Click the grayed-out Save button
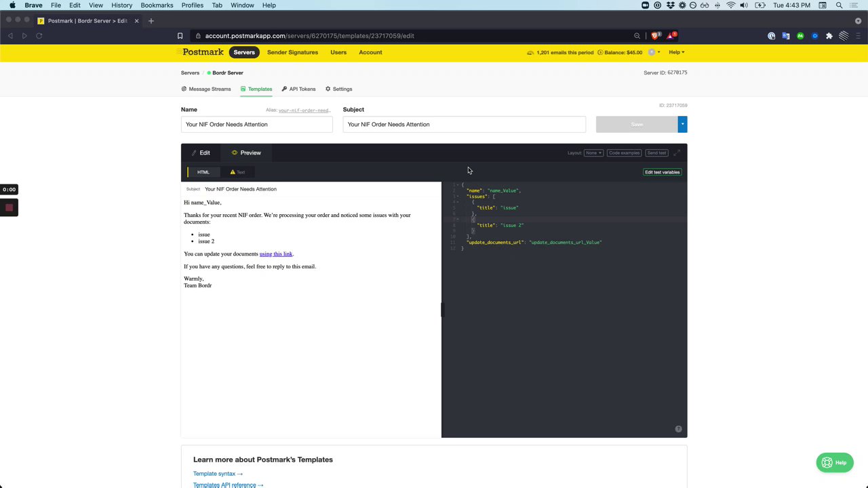This screenshot has width=868, height=488. coord(637,124)
